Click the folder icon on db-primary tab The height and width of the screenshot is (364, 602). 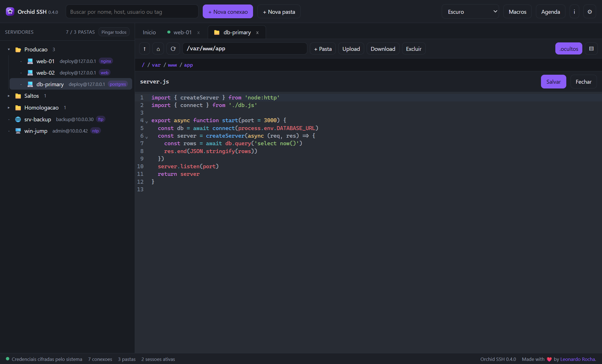(217, 32)
